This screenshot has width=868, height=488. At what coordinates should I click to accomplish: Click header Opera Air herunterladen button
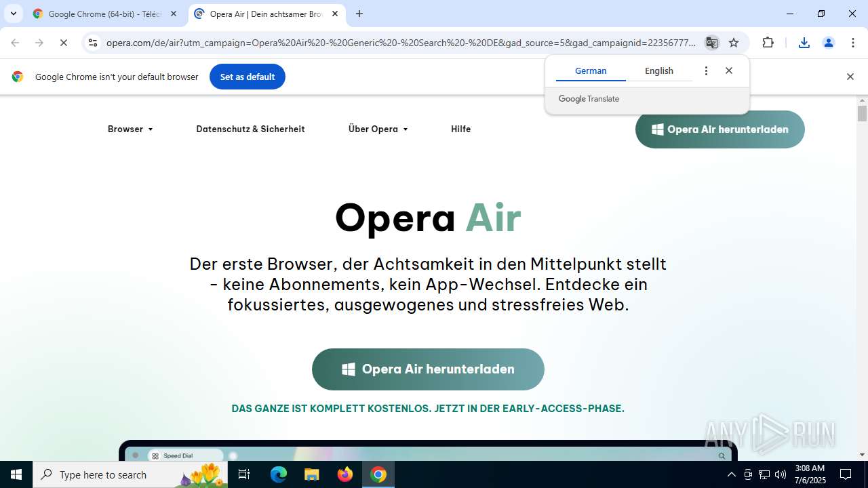[x=720, y=129]
